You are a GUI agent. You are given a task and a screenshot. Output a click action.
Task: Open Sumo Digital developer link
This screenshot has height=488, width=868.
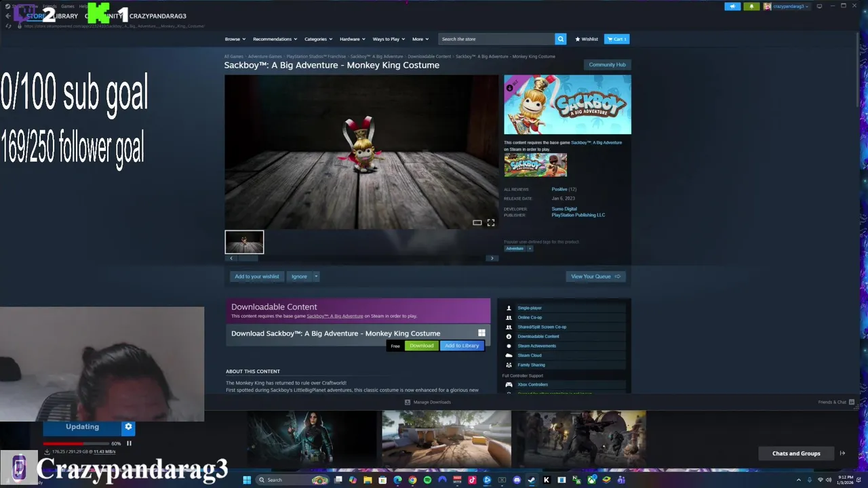pos(564,209)
